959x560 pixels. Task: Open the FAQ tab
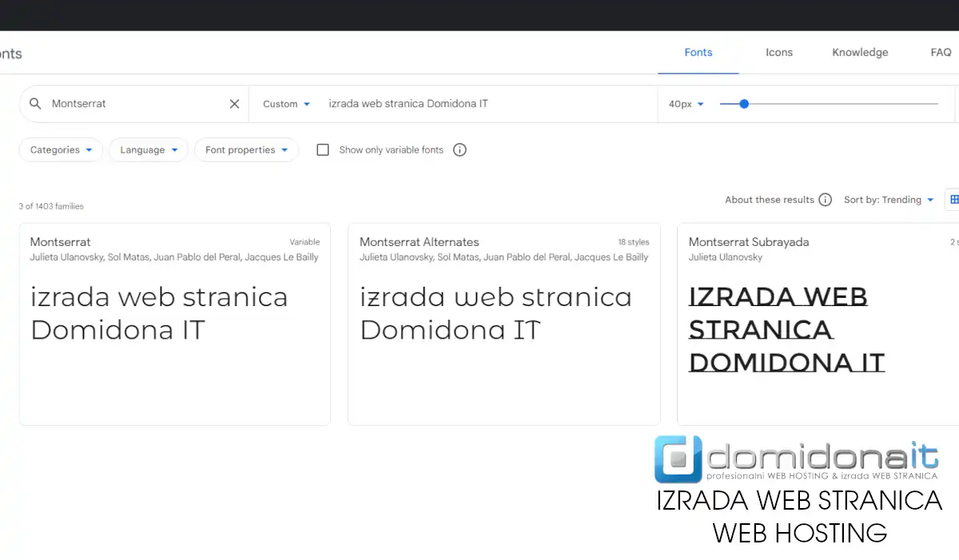941,53
